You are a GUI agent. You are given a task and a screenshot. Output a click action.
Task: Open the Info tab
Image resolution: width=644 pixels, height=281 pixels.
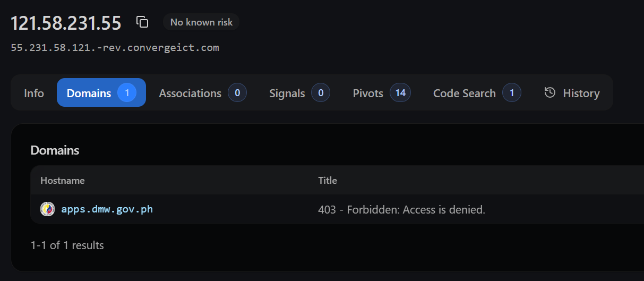tap(34, 93)
